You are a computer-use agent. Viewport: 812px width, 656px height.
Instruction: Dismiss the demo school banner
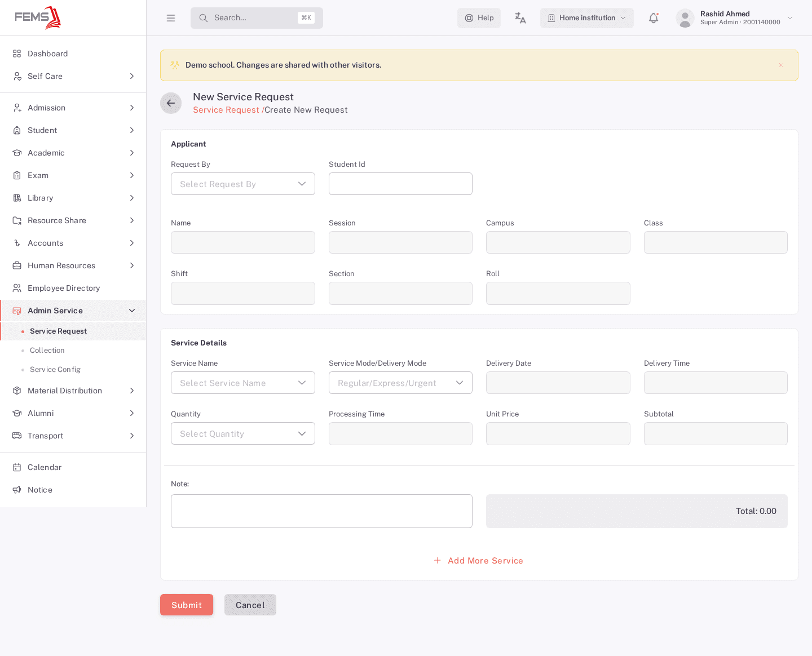click(781, 65)
